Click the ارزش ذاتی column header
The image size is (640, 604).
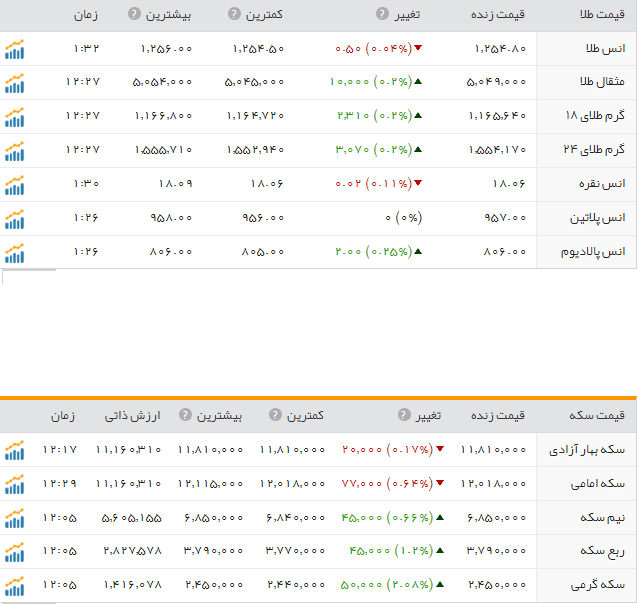[x=133, y=415]
